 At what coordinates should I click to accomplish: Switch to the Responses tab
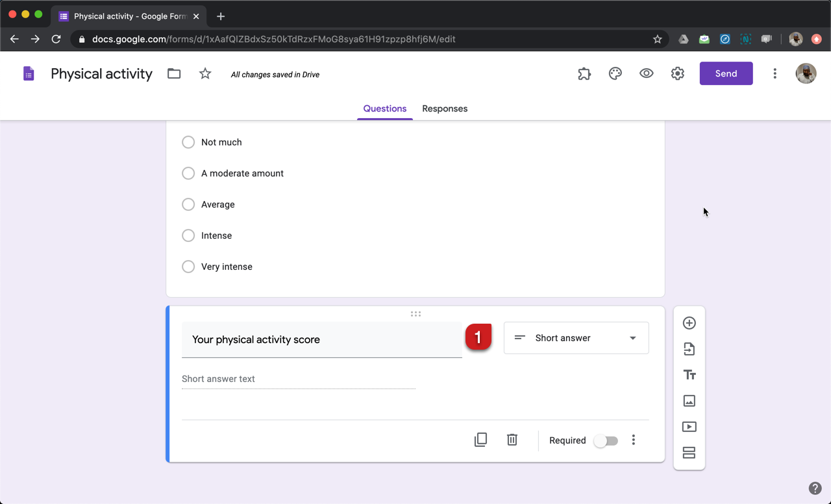(x=445, y=108)
